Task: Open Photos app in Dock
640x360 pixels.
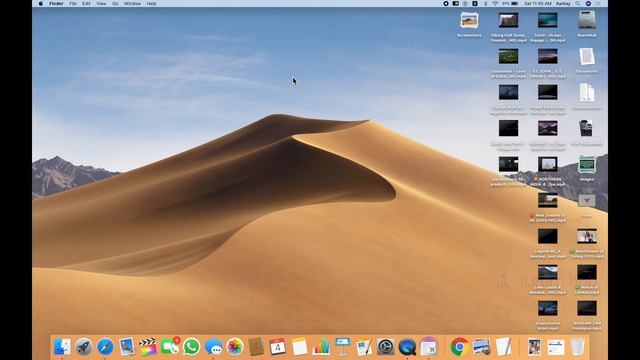Action: [235, 347]
